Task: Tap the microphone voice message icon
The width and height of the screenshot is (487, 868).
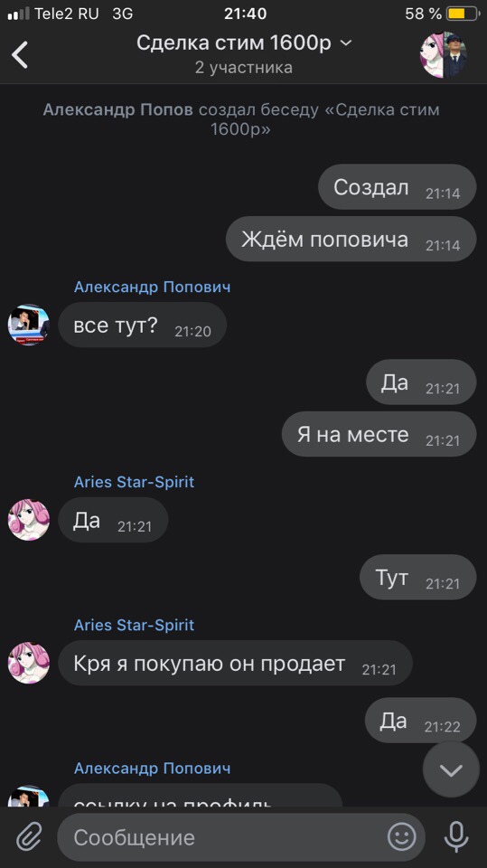Action: [x=456, y=837]
